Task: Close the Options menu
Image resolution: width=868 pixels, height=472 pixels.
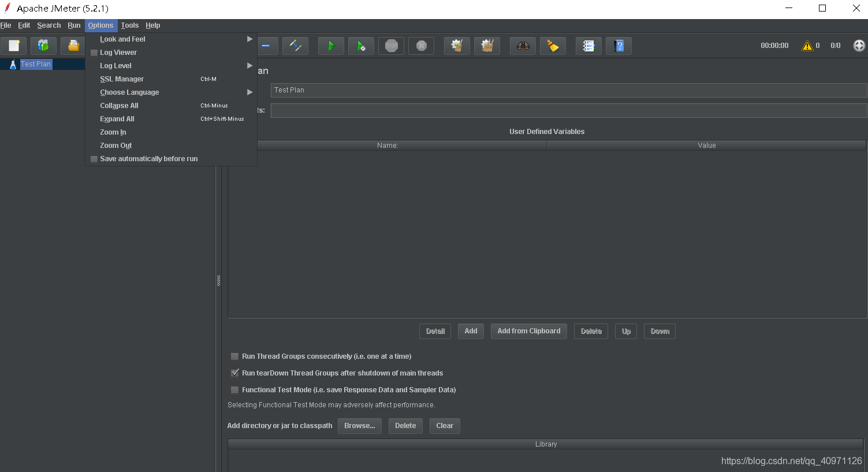Action: click(101, 25)
